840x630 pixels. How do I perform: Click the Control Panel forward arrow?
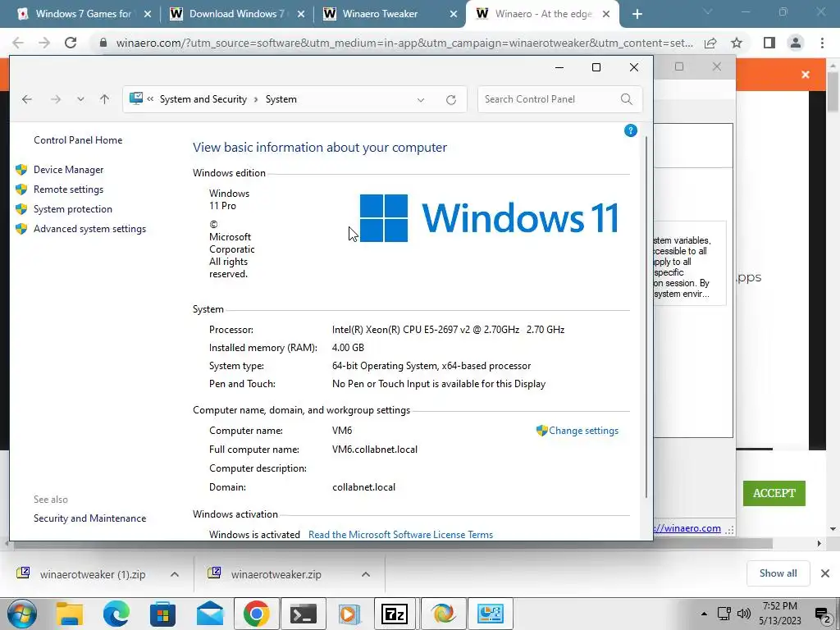[x=56, y=99]
